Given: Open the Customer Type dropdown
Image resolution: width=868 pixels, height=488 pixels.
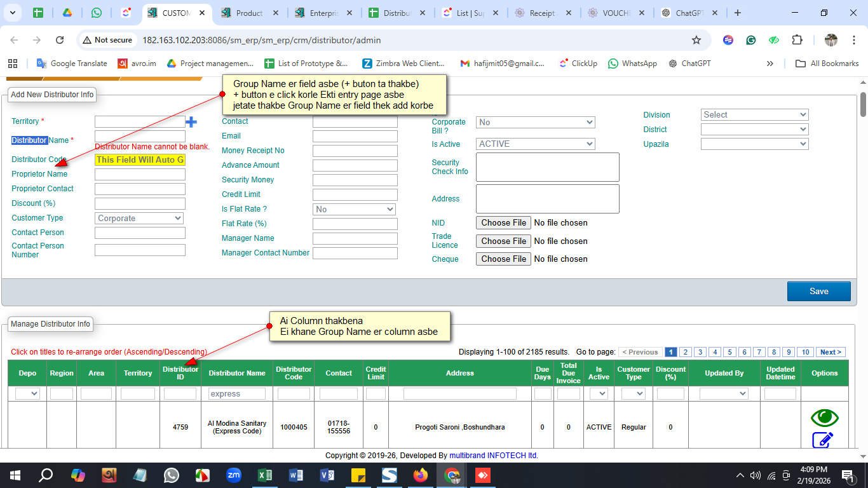Looking at the screenshot, I should 140,218.
